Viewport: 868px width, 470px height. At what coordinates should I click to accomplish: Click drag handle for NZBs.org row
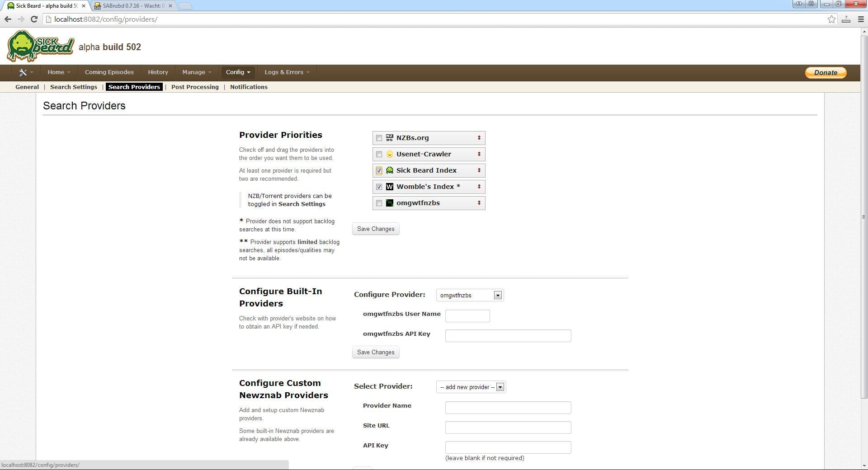click(x=479, y=138)
